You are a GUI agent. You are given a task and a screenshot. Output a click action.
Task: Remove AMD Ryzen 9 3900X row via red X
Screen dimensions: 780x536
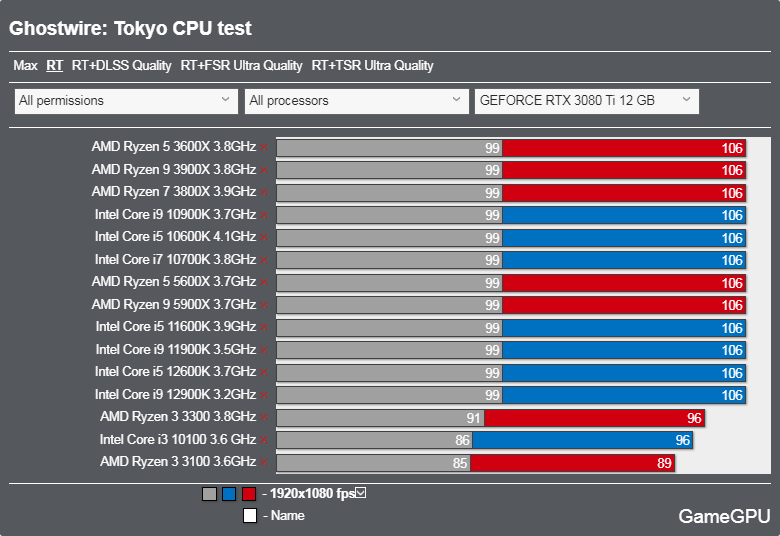pyautogui.click(x=264, y=170)
